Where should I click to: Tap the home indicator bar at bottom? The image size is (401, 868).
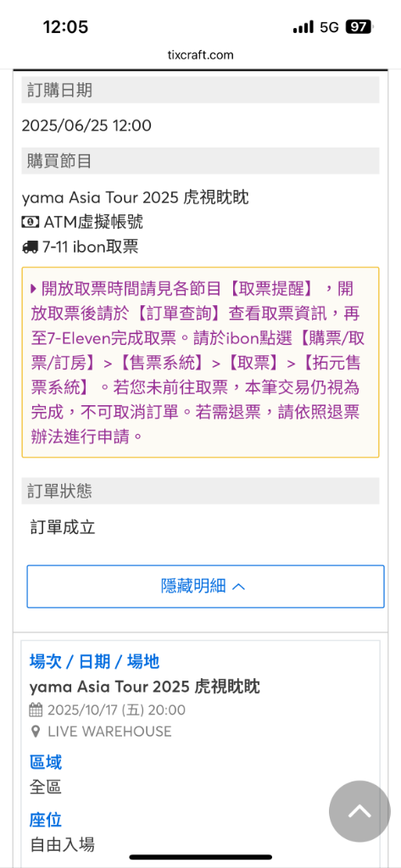pyautogui.click(x=200, y=857)
